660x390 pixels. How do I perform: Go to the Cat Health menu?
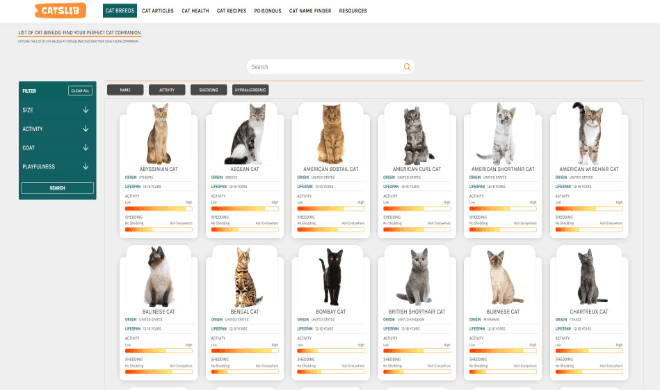point(195,11)
